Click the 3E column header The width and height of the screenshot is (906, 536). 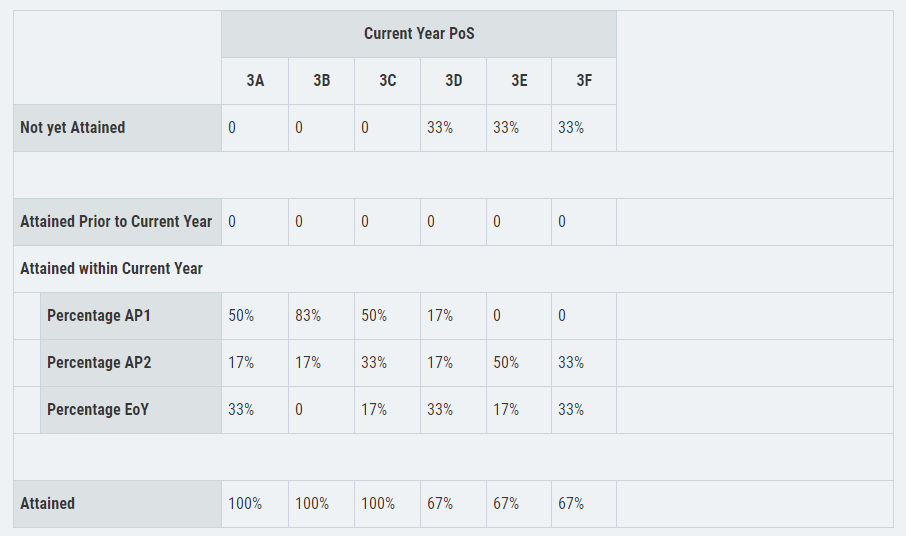coord(519,81)
